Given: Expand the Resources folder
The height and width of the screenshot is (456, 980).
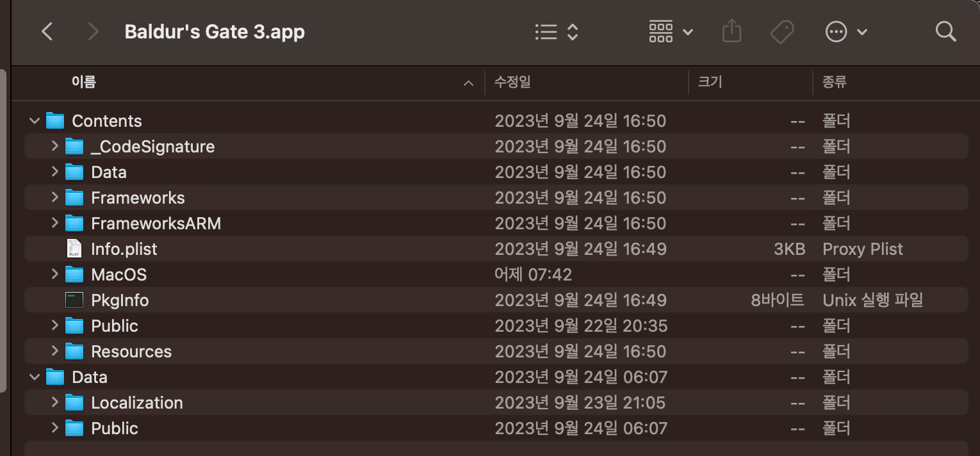Looking at the screenshot, I should tap(54, 351).
